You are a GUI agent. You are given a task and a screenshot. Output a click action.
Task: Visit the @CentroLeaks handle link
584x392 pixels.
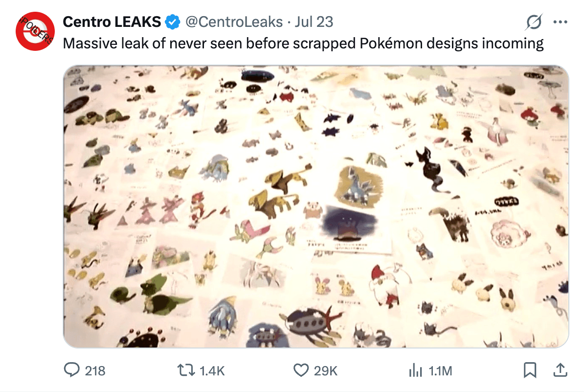pyautogui.click(x=234, y=22)
